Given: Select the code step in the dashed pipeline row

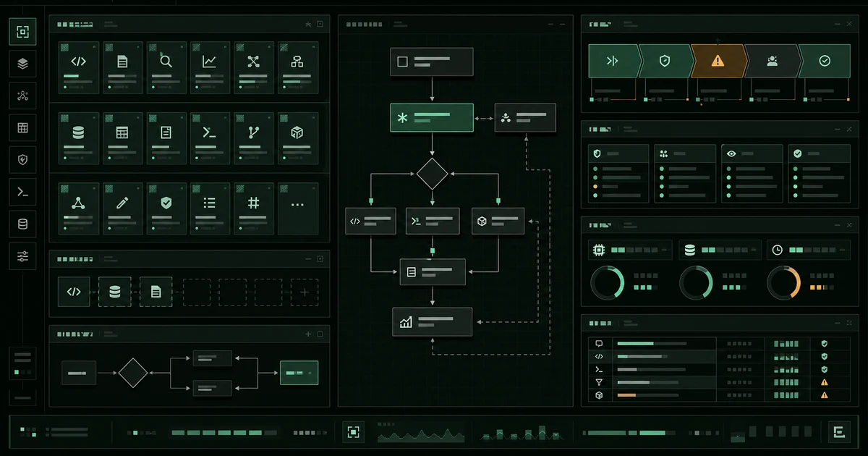Looking at the screenshot, I should coord(74,292).
